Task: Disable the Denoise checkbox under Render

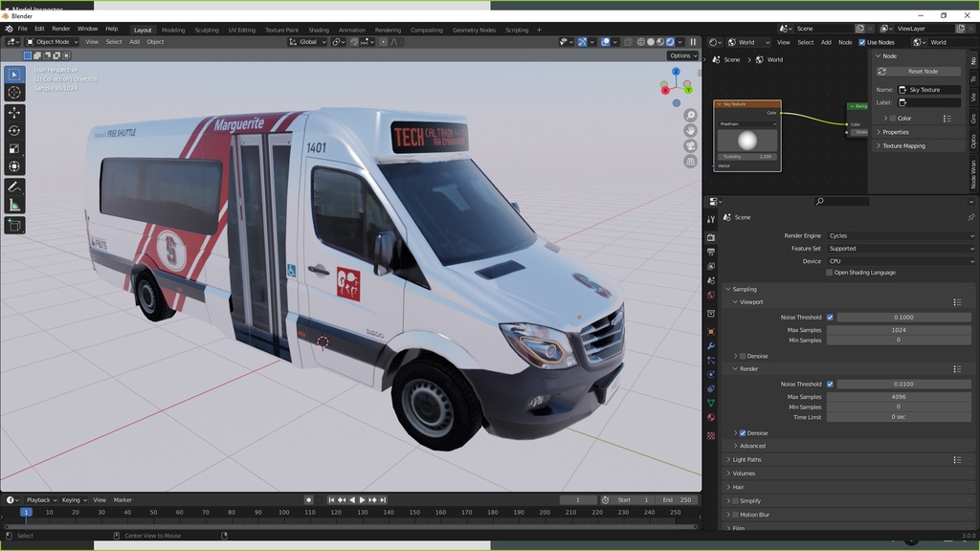Action: click(743, 432)
